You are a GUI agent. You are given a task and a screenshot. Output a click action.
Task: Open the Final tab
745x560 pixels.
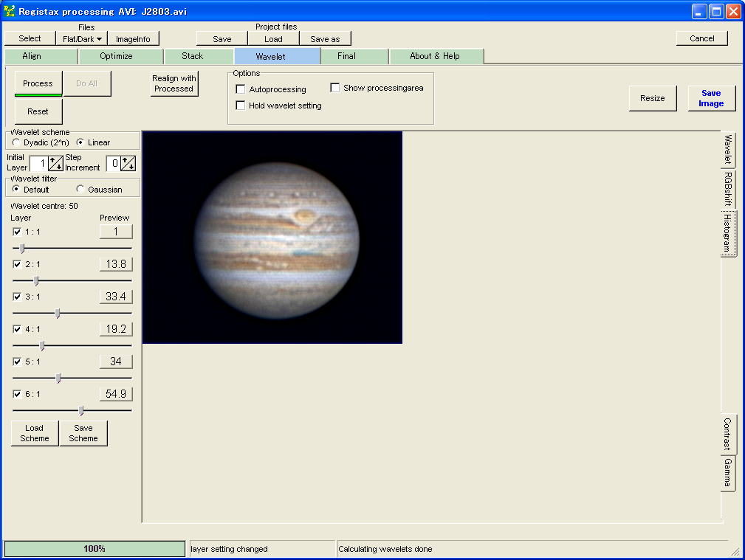tap(346, 56)
